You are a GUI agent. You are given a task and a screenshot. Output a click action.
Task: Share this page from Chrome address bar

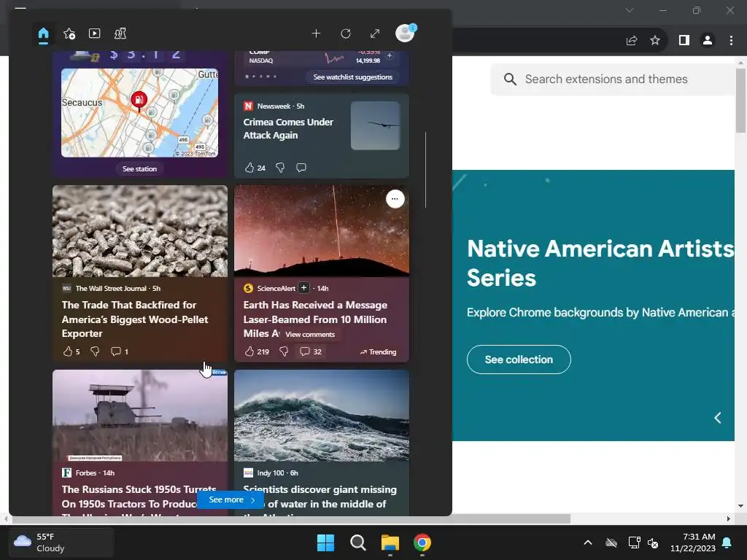[632, 41]
